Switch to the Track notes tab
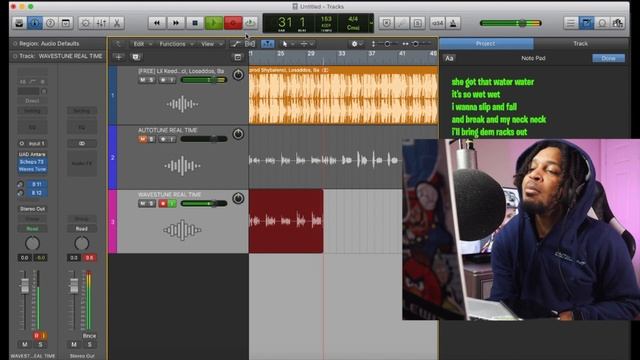The height and width of the screenshot is (360, 640). [580, 43]
